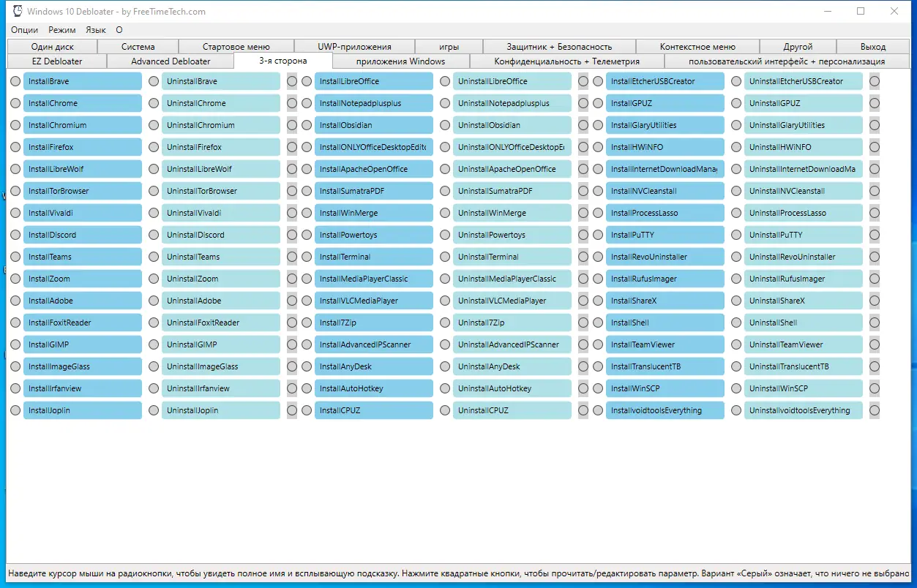The height and width of the screenshot is (588, 917).
Task: Select the InstallLibreOffice radio button
Action: click(307, 81)
